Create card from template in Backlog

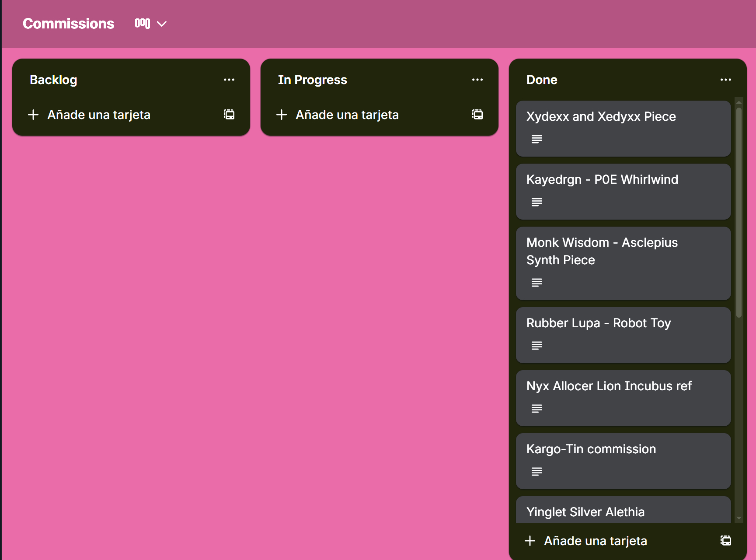point(229,115)
